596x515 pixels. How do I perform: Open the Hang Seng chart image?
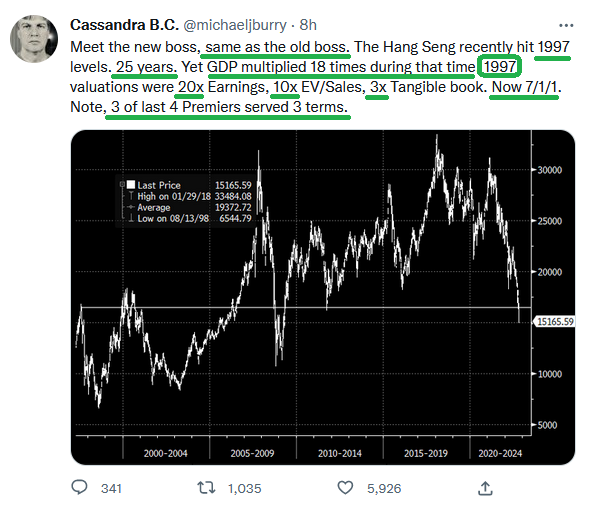(x=323, y=297)
